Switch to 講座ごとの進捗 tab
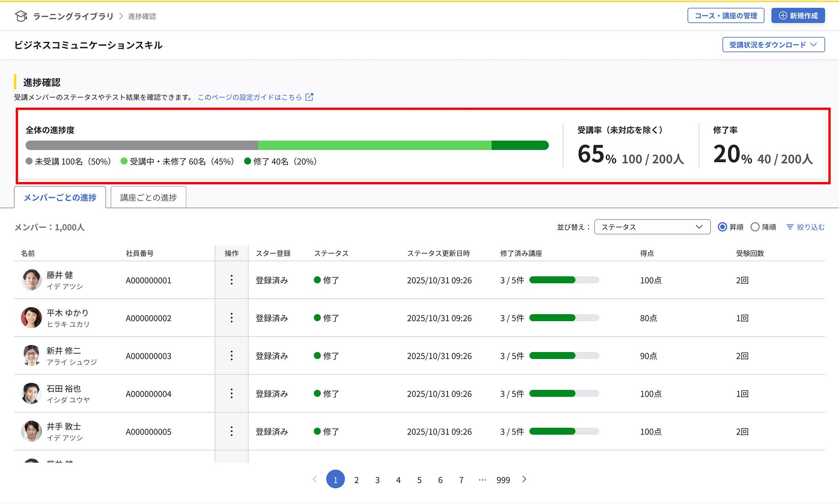The height and width of the screenshot is (504, 839). click(148, 197)
